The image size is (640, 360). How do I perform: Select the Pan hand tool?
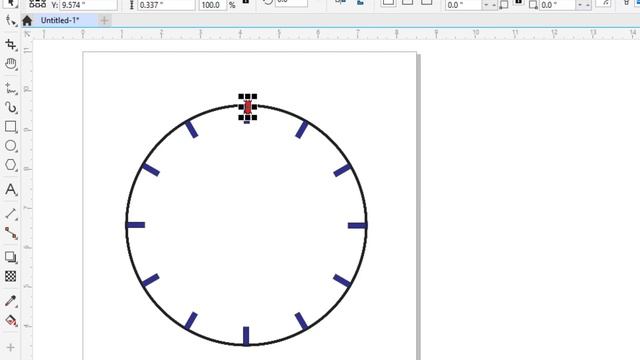point(11,64)
